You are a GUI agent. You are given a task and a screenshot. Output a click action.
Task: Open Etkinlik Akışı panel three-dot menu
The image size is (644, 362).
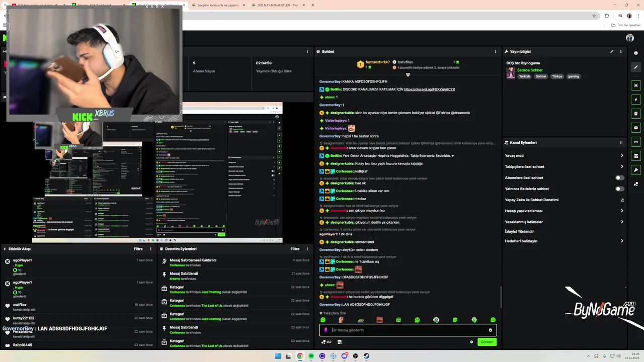[150, 249]
